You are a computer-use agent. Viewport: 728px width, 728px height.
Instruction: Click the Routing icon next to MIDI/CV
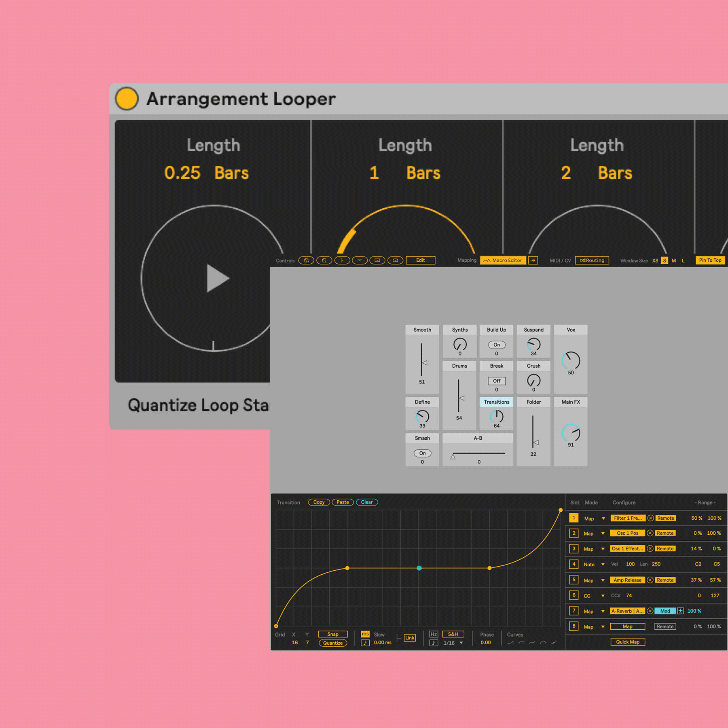[592, 260]
